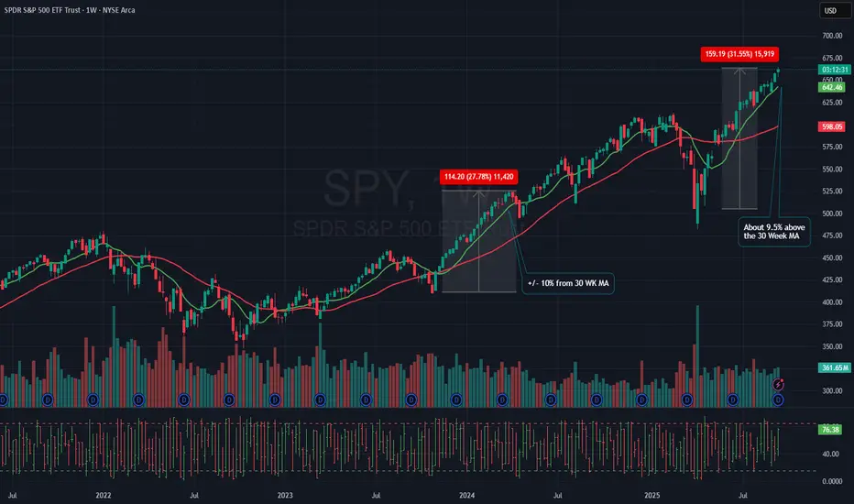Viewport: 854px width, 504px height.
Task: Click the 700.00 price scale label
Action: pos(832,36)
